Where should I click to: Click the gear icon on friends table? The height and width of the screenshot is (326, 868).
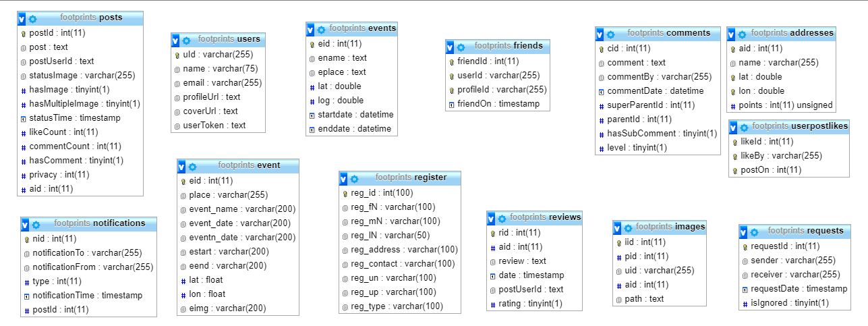tap(461, 47)
